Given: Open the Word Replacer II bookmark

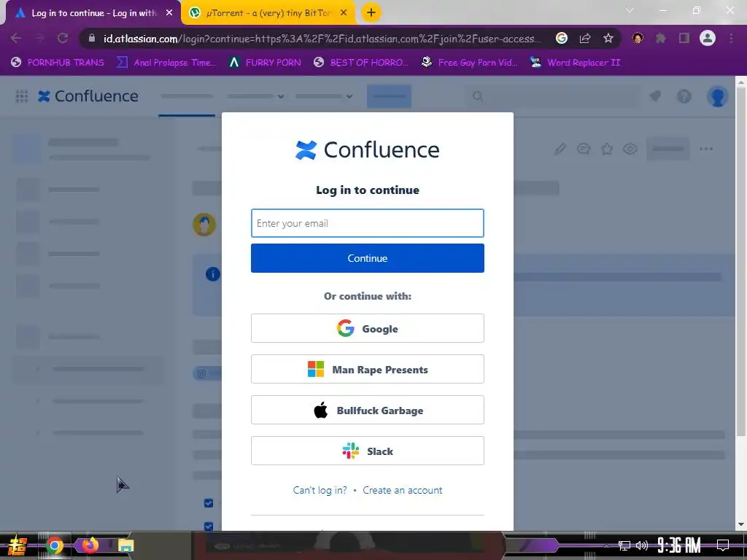Looking at the screenshot, I should [575, 63].
